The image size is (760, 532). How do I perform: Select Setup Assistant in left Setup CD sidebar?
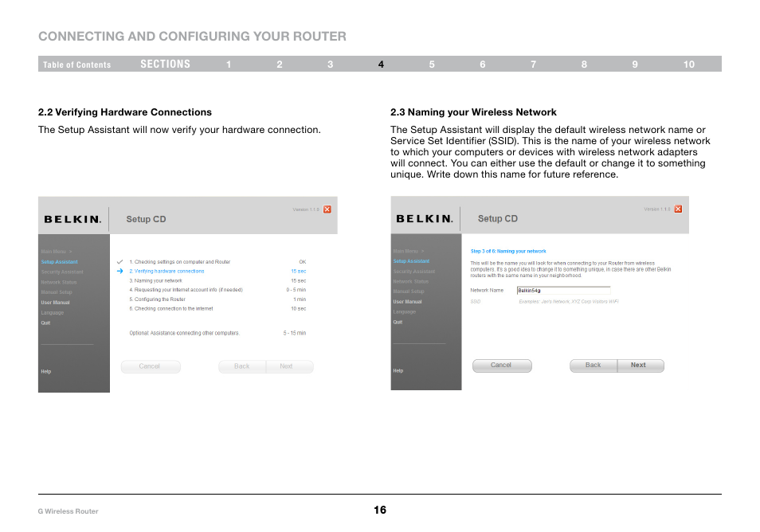59,262
